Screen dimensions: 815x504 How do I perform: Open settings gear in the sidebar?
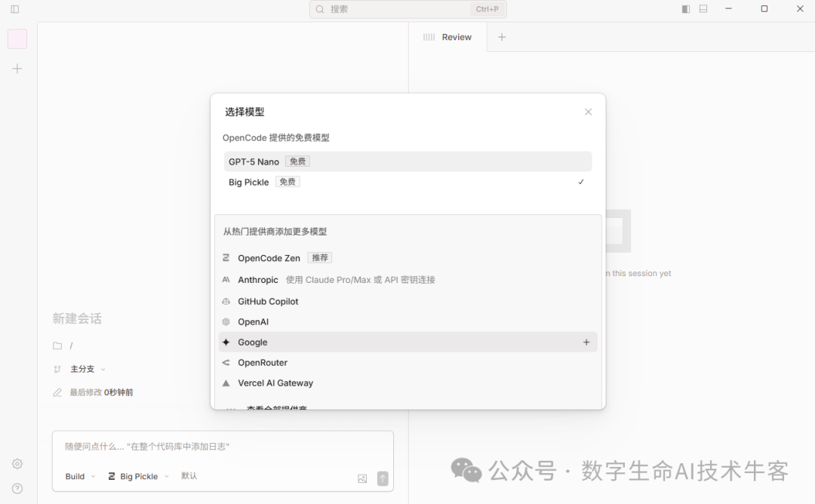coord(17,464)
